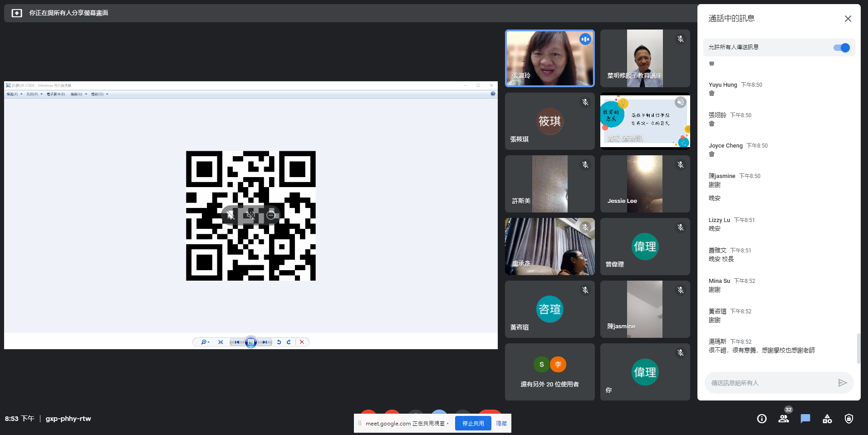Select 張淑玲 speaking video tile
868x435 pixels.
pyautogui.click(x=550, y=58)
